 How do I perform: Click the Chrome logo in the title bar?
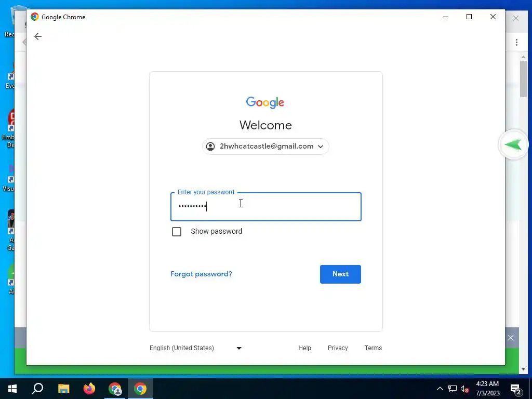[x=35, y=17]
